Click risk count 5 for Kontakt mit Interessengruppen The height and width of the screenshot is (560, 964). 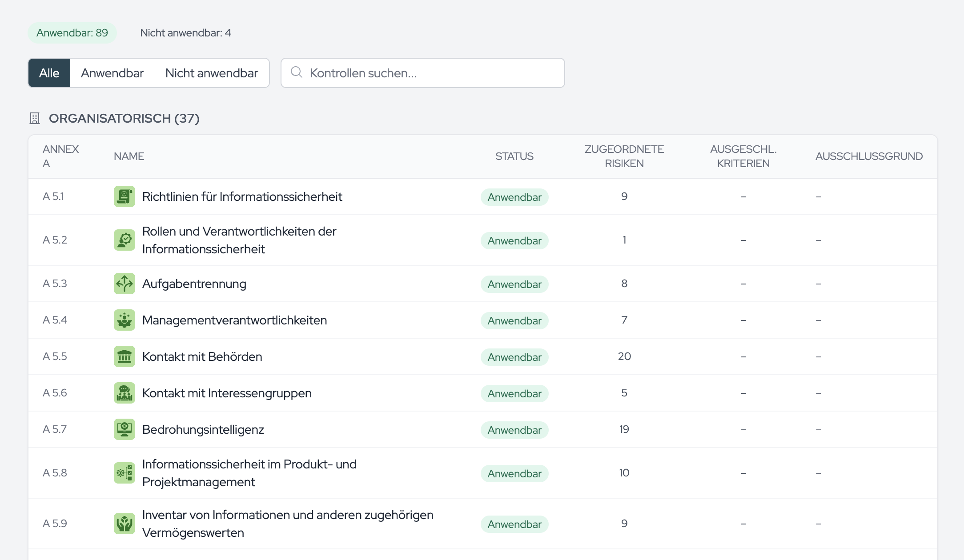click(x=624, y=393)
